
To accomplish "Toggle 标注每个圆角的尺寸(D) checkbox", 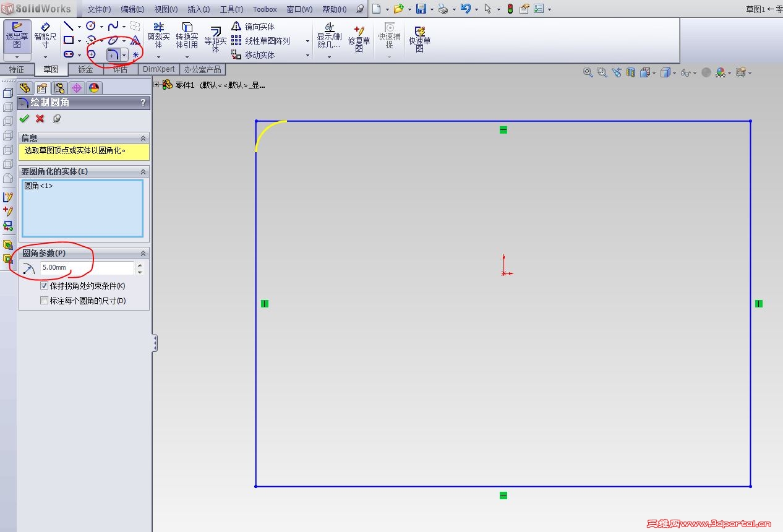I will point(44,301).
